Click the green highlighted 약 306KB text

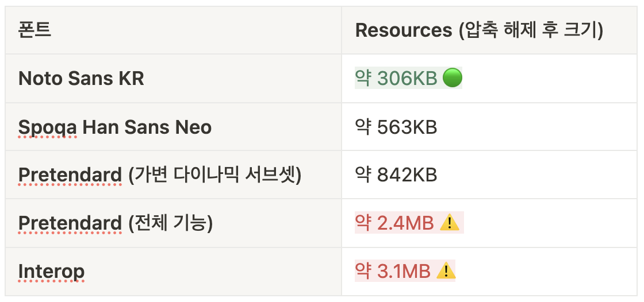pyautogui.click(x=396, y=79)
